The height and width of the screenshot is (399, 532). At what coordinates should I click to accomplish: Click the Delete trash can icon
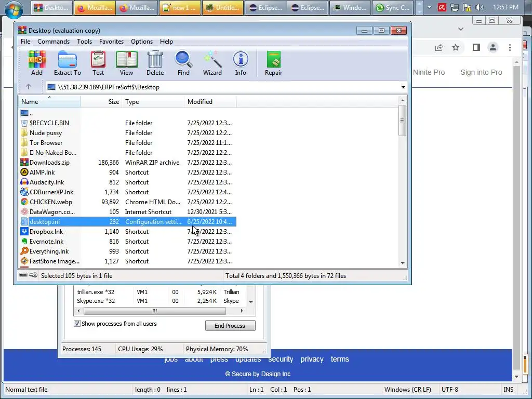[x=155, y=63]
